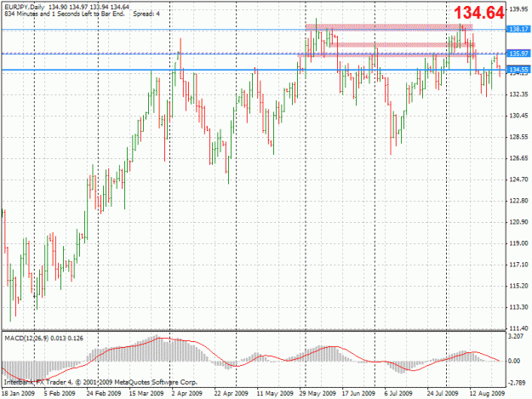This screenshot has width=532, height=399.
Task: Click the Interbank FX Trader 4 copyright text
Action: click(100, 382)
